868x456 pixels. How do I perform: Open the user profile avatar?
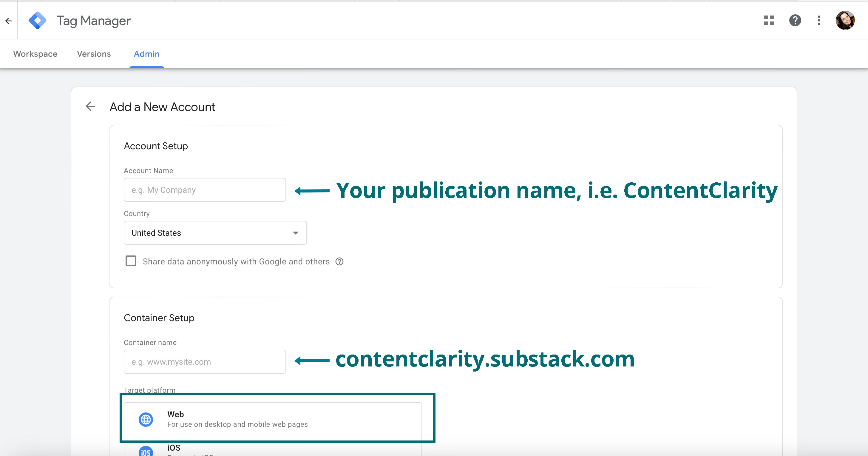click(x=845, y=21)
